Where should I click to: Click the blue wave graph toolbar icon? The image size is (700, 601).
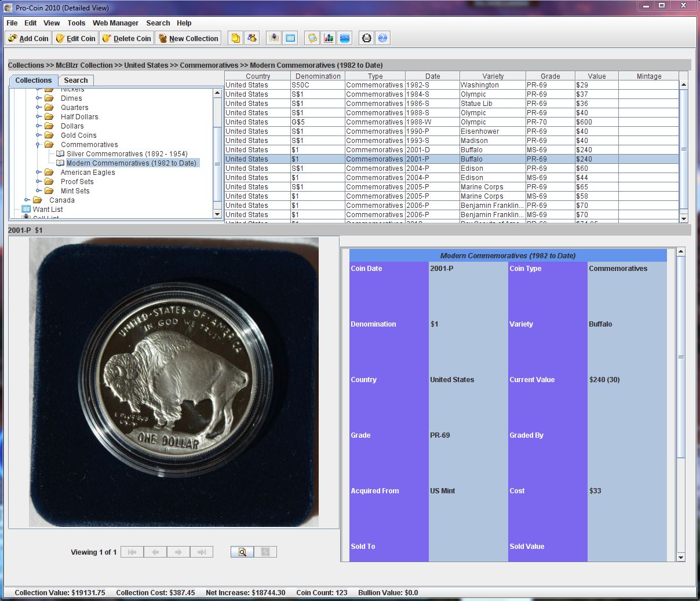344,38
